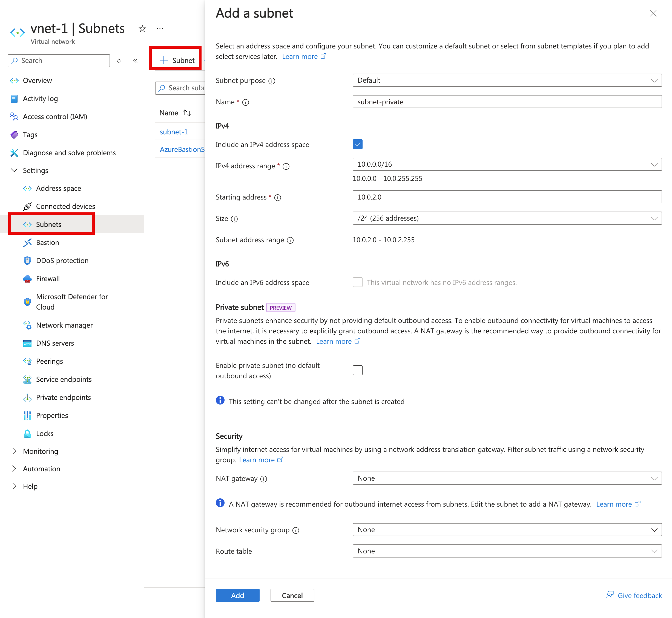Expand the Size /24 256 addresses dropdown
672x618 pixels.
point(654,218)
